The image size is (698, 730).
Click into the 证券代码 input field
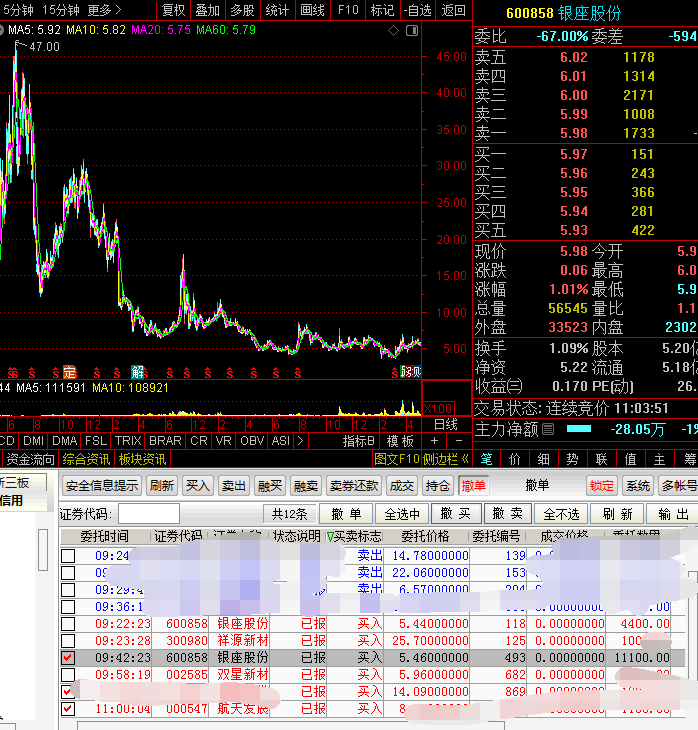pos(149,514)
